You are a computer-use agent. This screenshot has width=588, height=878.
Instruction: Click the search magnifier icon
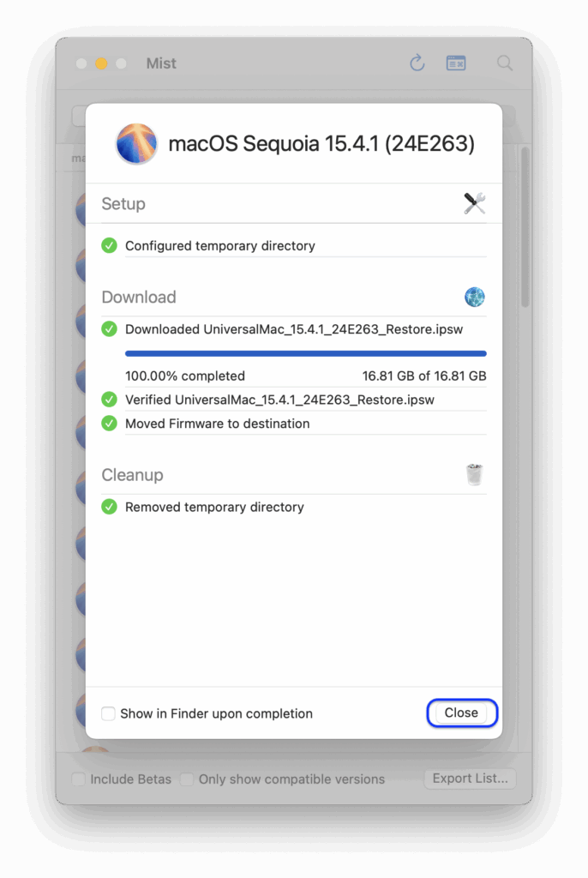[505, 63]
